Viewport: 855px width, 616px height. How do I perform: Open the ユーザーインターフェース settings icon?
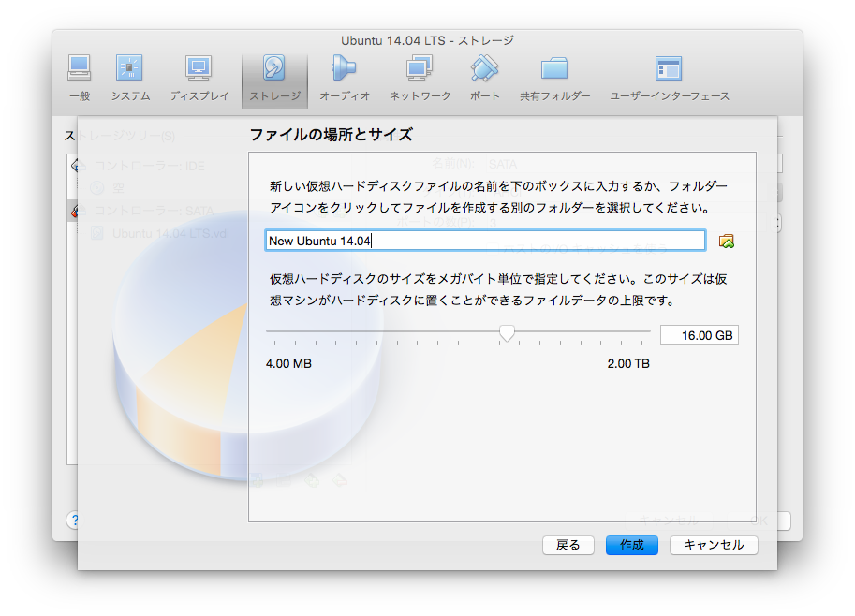click(669, 79)
